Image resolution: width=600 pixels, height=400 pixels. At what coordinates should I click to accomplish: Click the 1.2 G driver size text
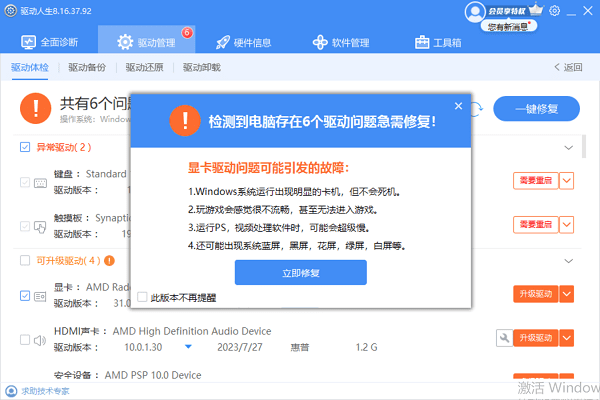click(367, 347)
